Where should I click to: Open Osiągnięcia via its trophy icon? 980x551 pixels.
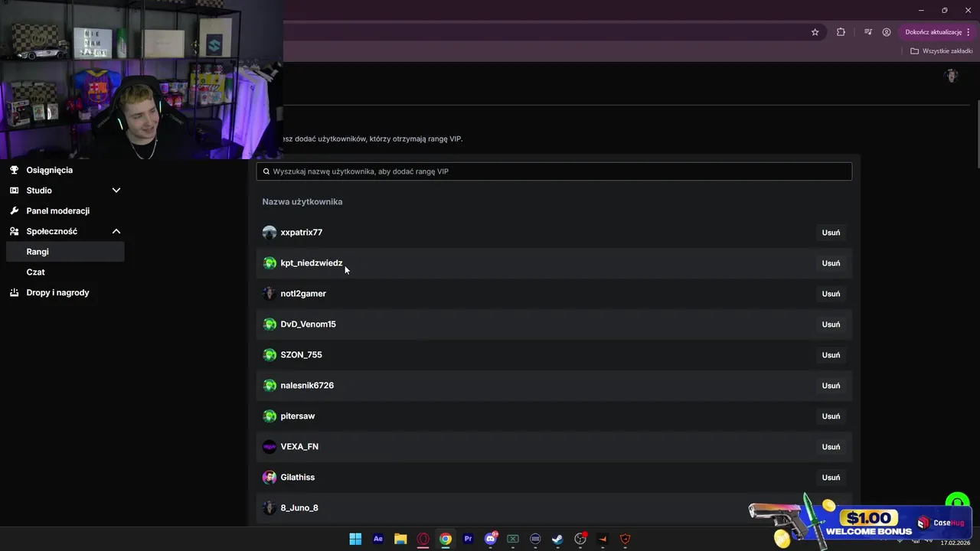14,170
